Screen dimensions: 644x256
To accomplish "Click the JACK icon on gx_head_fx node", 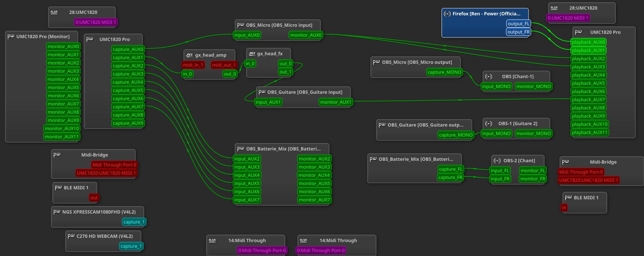I will click(252, 53).
